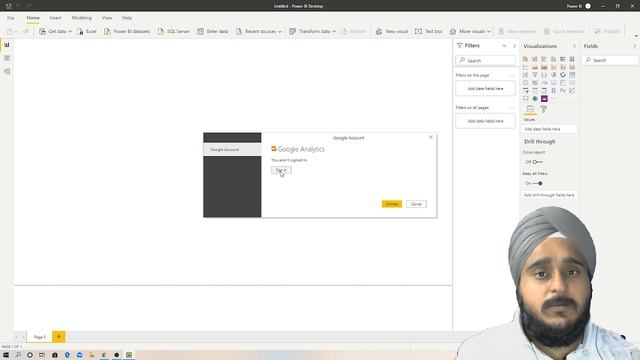Open the Fields well tab in Visualizations
This screenshot has height=360, width=640.
pos(530,109)
